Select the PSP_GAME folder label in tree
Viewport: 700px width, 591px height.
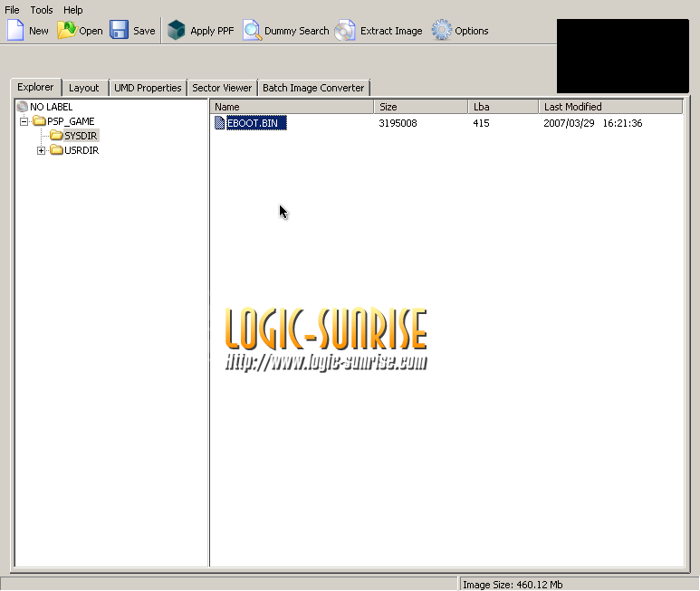(x=71, y=121)
